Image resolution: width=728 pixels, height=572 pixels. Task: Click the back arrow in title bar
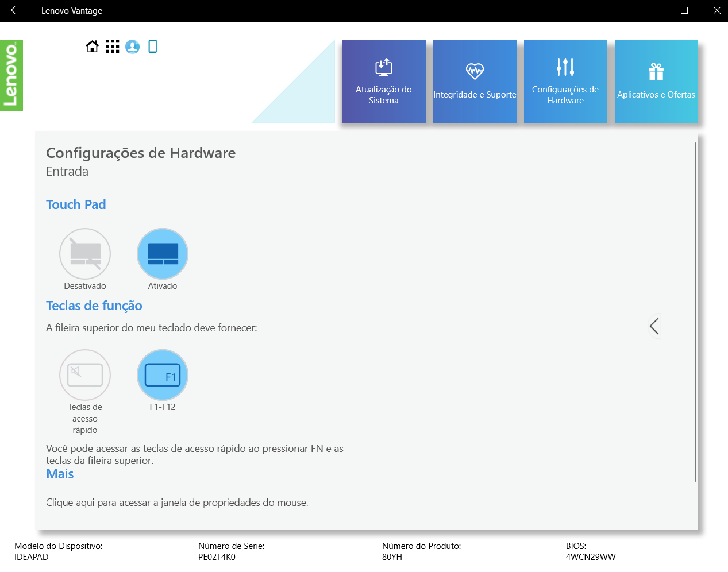(16, 10)
